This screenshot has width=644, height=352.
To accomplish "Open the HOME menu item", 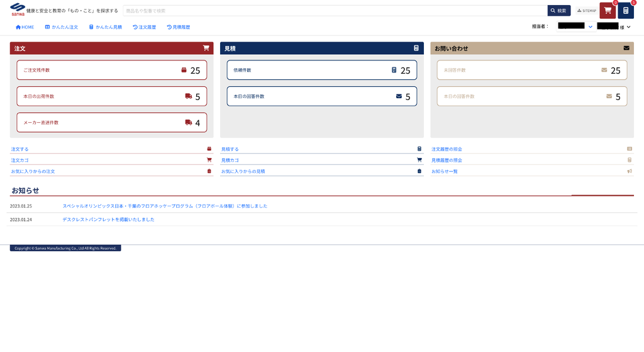I will pos(25,27).
